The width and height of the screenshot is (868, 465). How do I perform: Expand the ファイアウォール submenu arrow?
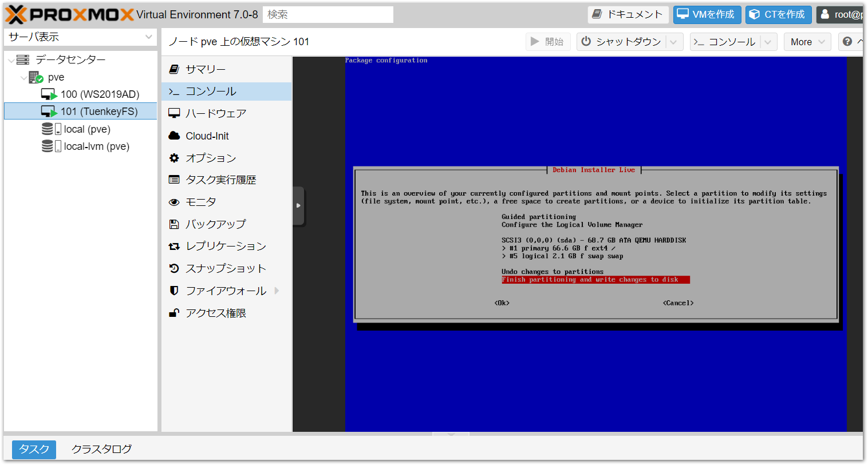[x=277, y=291]
